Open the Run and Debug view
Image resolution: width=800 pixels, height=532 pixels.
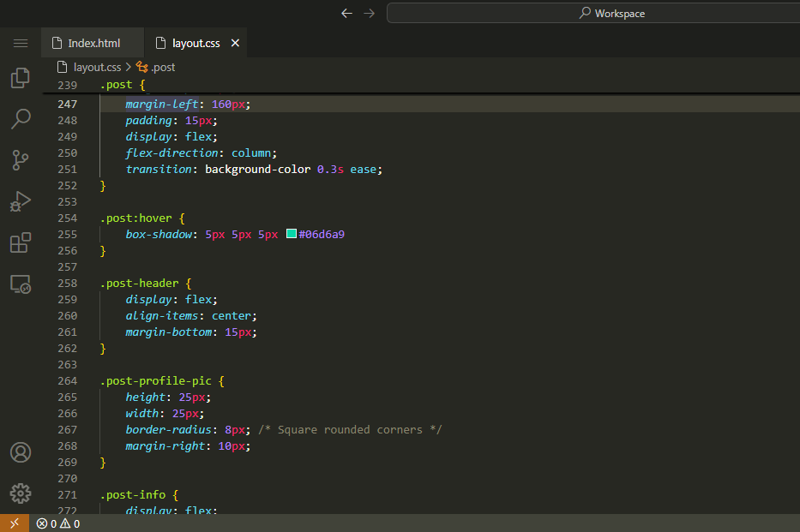pyautogui.click(x=21, y=201)
